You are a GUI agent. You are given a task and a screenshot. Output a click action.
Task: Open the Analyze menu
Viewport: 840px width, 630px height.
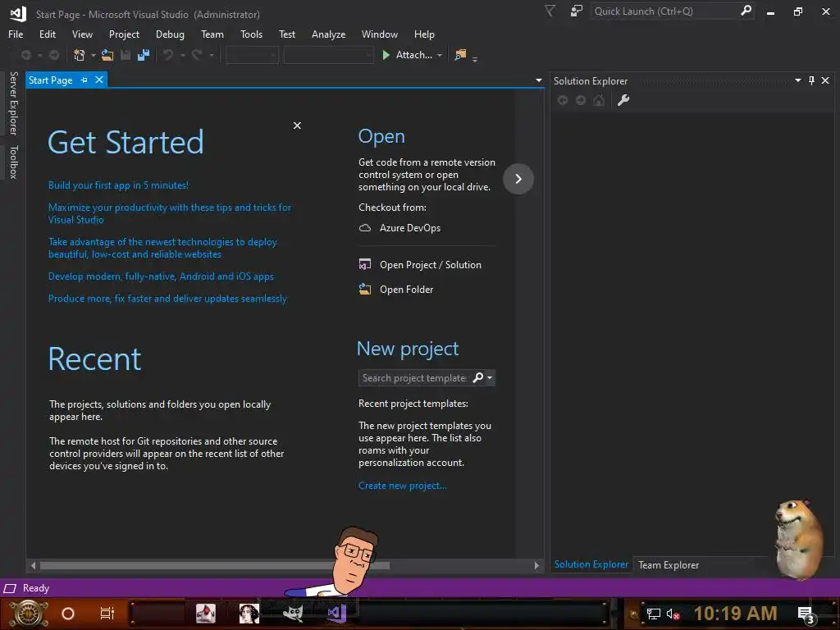click(328, 34)
